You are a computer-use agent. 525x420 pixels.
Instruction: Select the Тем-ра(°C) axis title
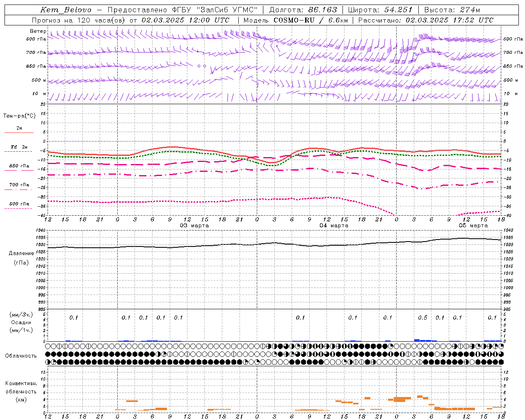pyautogui.click(x=19, y=116)
